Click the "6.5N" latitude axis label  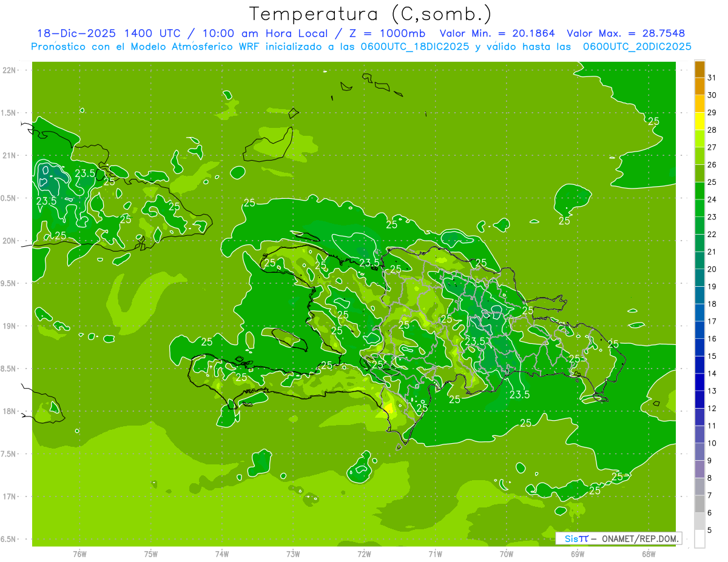tap(9, 539)
